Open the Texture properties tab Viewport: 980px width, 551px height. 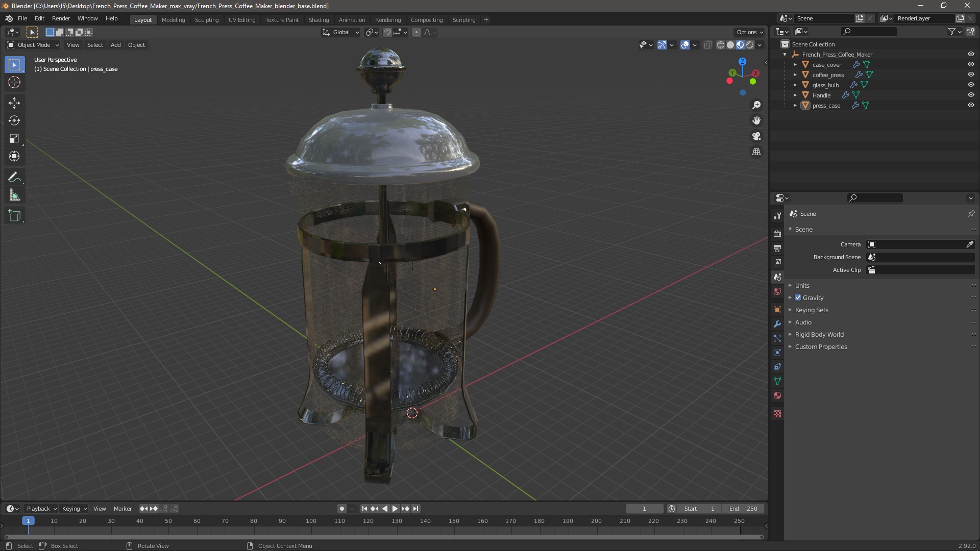(777, 414)
